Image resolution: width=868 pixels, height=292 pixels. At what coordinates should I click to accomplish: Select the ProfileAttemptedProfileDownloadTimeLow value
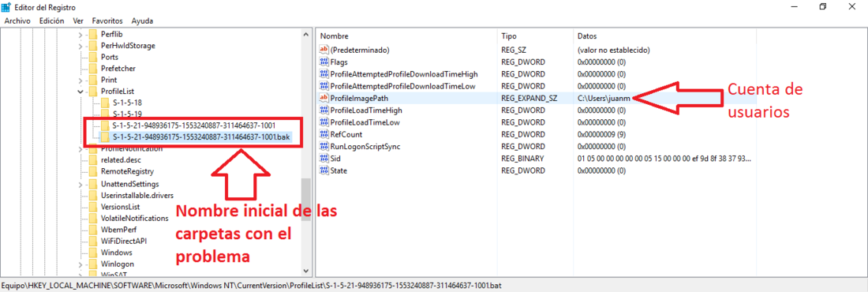(x=402, y=86)
